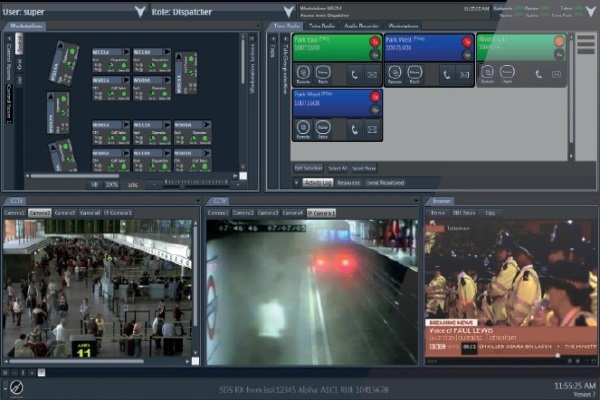The width and height of the screenshot is (600, 400).
Task: Toggle Rx on Park West card below Park East
Action: pyautogui.click(x=375, y=110)
